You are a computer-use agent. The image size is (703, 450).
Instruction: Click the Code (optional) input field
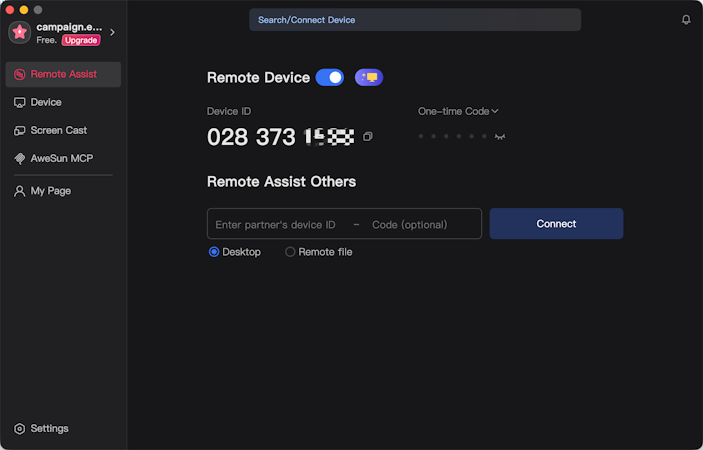pyautogui.click(x=409, y=225)
